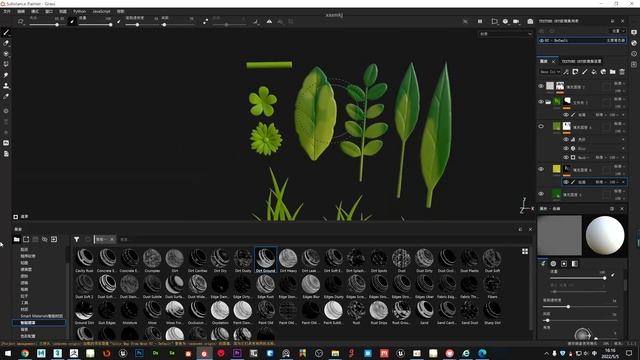Image resolution: width=640 pixels, height=360 pixels.
Task: Select the Layers tab
Action: (x=544, y=61)
